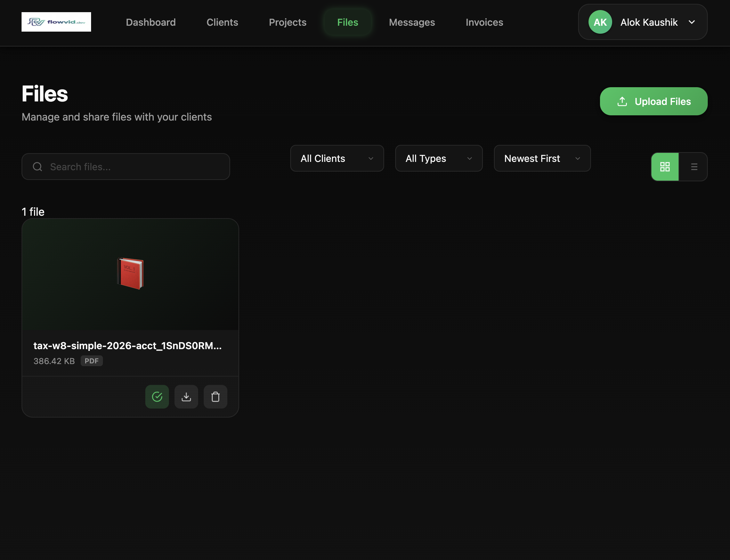Open the Newest First sort dropdown
The height and width of the screenshot is (560, 730).
[x=542, y=158]
